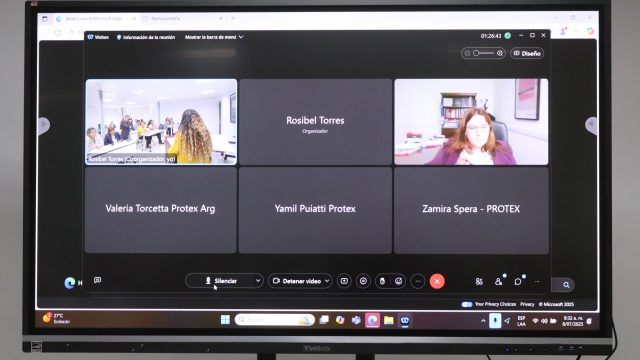
Task: Mute microphone with the Silenciar button
Action: pos(220,281)
